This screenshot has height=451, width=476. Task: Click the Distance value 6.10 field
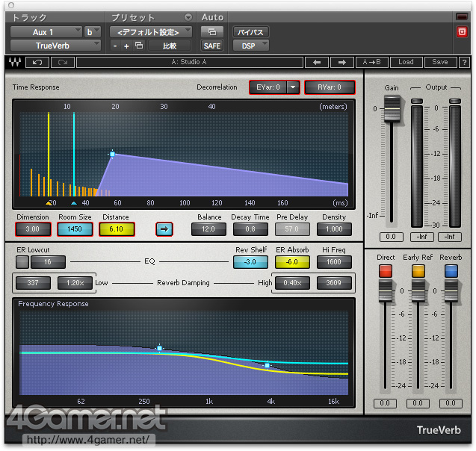[117, 229]
